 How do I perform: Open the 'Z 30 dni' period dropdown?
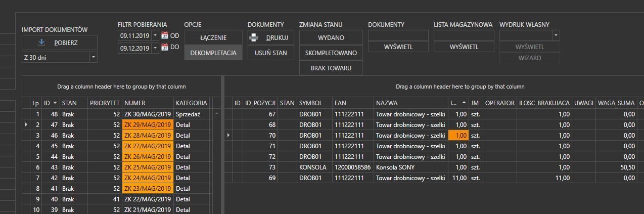tap(93, 58)
